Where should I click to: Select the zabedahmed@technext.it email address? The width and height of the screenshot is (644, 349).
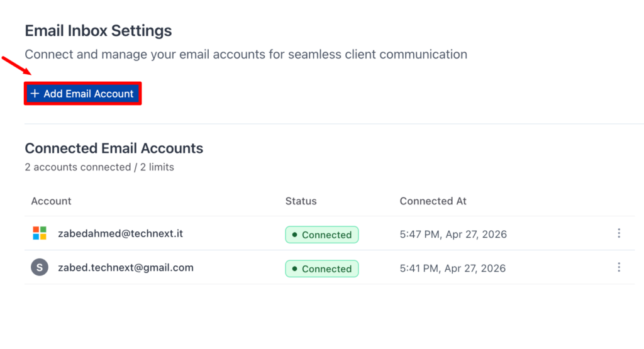pyautogui.click(x=120, y=233)
